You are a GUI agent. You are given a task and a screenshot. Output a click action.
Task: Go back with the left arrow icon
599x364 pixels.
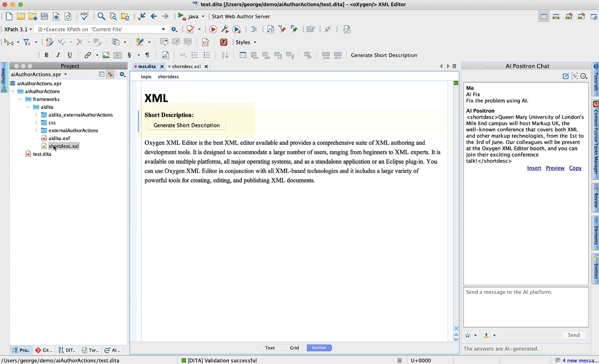click(x=154, y=16)
